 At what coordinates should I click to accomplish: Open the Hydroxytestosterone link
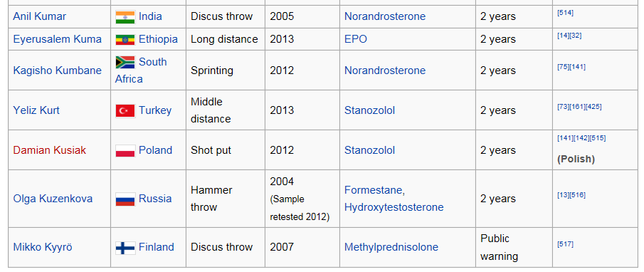click(394, 207)
